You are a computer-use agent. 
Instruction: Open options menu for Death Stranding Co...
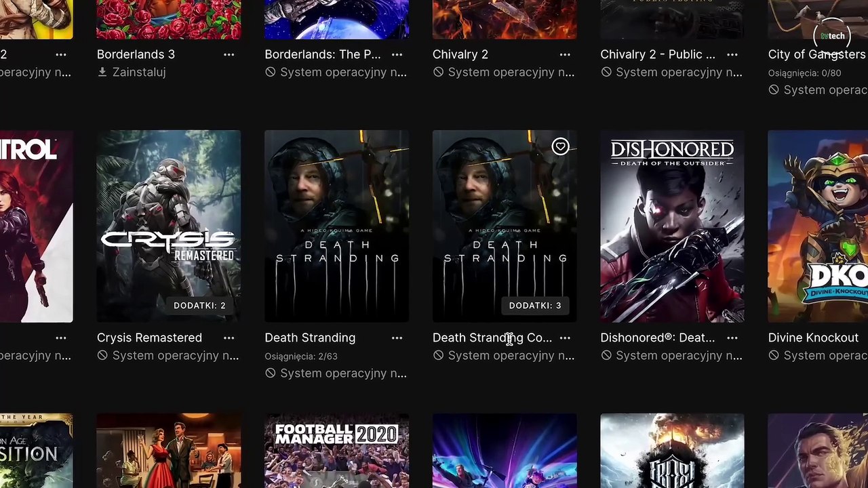pos(565,338)
